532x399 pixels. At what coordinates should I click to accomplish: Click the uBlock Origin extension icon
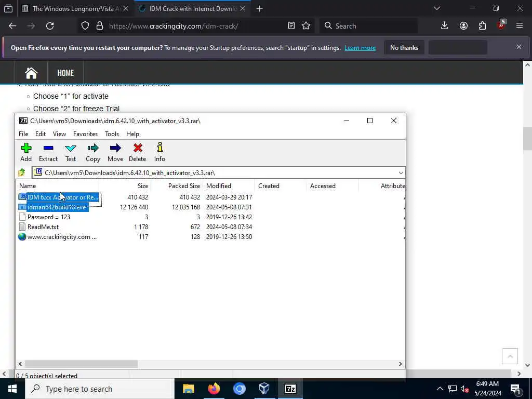coord(501,25)
